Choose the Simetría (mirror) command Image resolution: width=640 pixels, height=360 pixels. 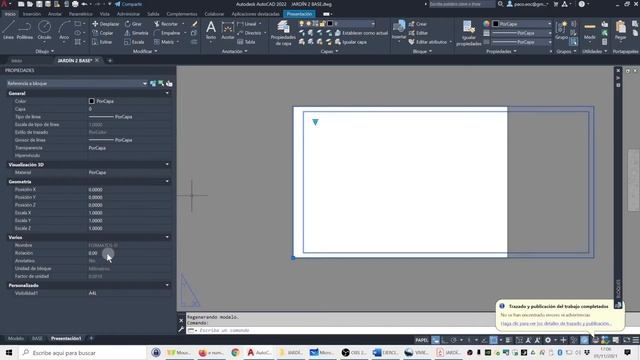pos(136,33)
